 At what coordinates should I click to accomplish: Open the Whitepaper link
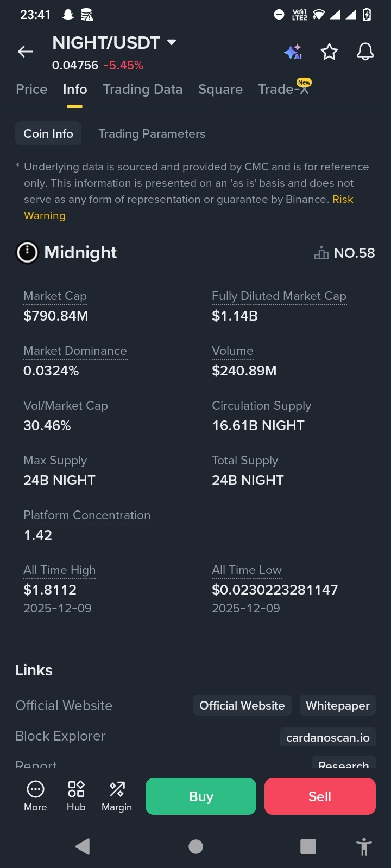337,706
